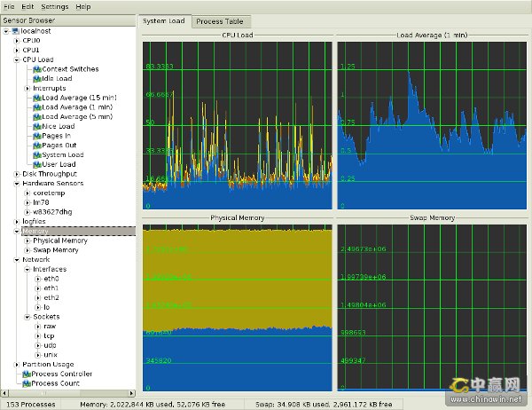Click the localhost computer icon
The width and height of the screenshot is (532, 410).
pyautogui.click(x=16, y=31)
